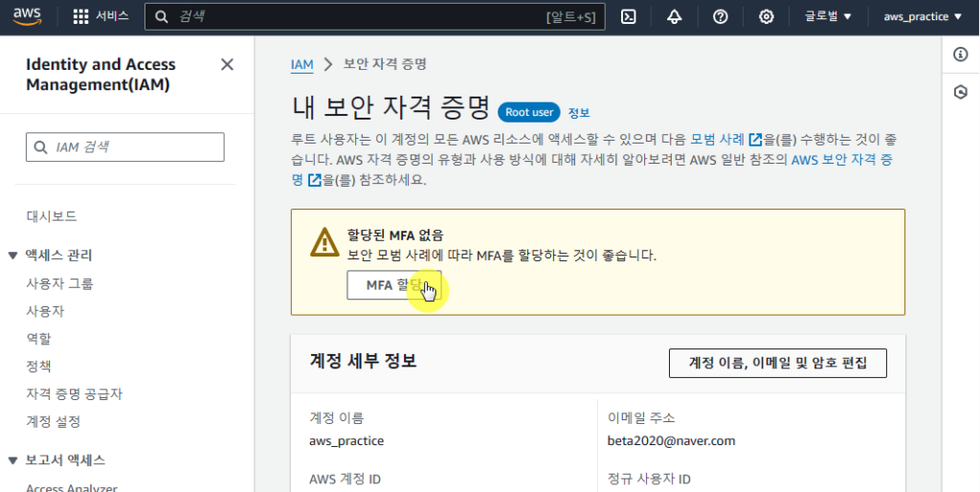Collapse the 보고서 액세스 section
The image size is (980, 492).
(12, 460)
